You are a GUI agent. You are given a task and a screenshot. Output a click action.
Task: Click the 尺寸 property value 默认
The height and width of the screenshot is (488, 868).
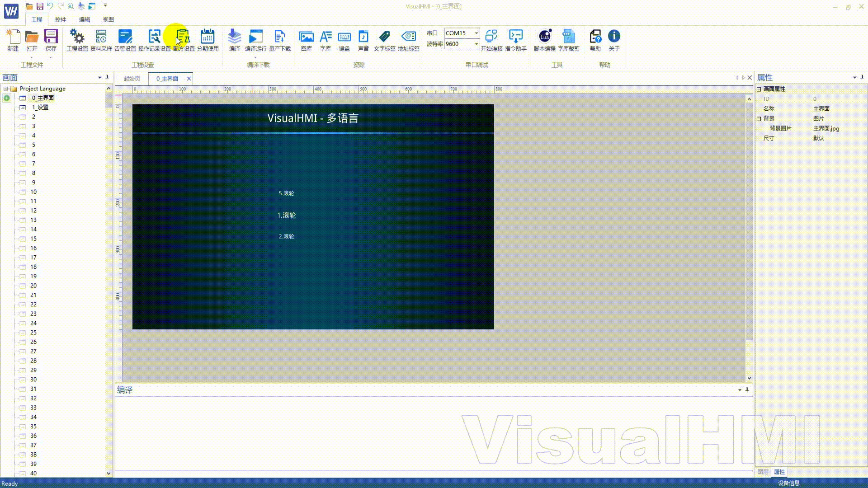[x=819, y=138]
